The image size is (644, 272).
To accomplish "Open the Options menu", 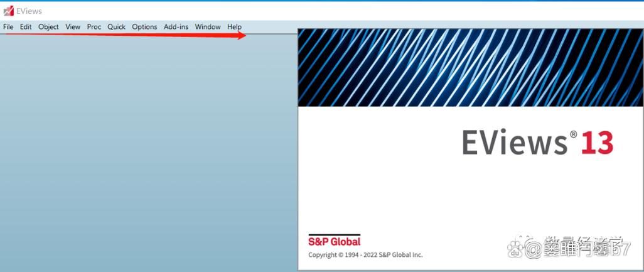I will coord(144,27).
